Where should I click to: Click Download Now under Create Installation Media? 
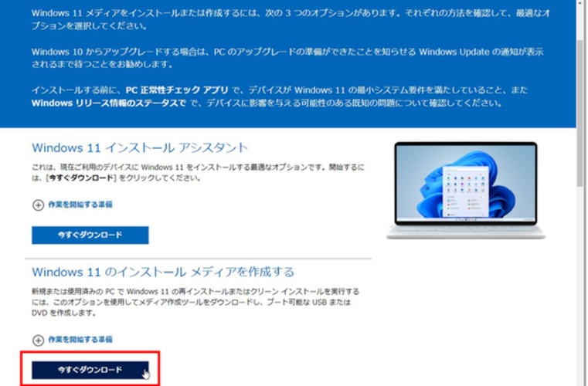(x=90, y=370)
